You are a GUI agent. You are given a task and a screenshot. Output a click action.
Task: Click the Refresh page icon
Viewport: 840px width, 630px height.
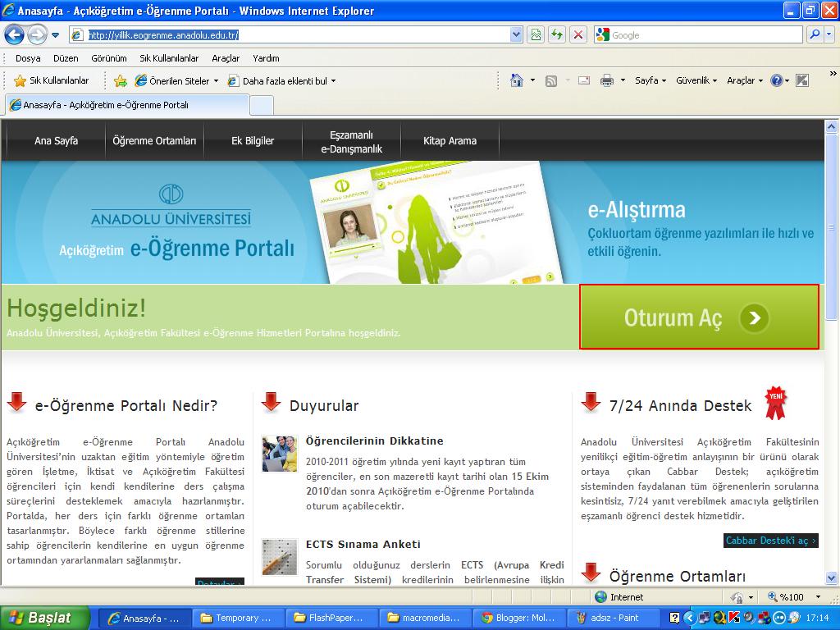pos(557,35)
